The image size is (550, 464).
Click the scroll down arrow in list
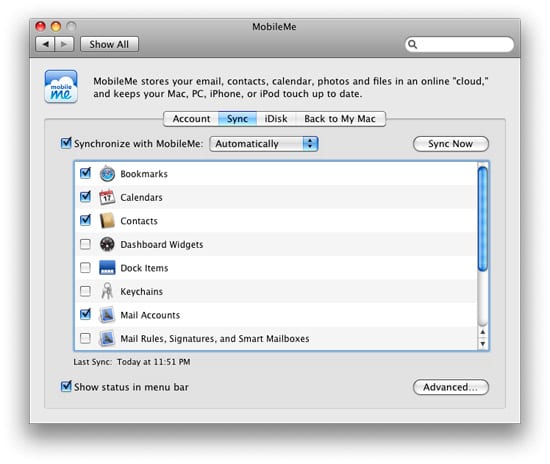click(483, 344)
